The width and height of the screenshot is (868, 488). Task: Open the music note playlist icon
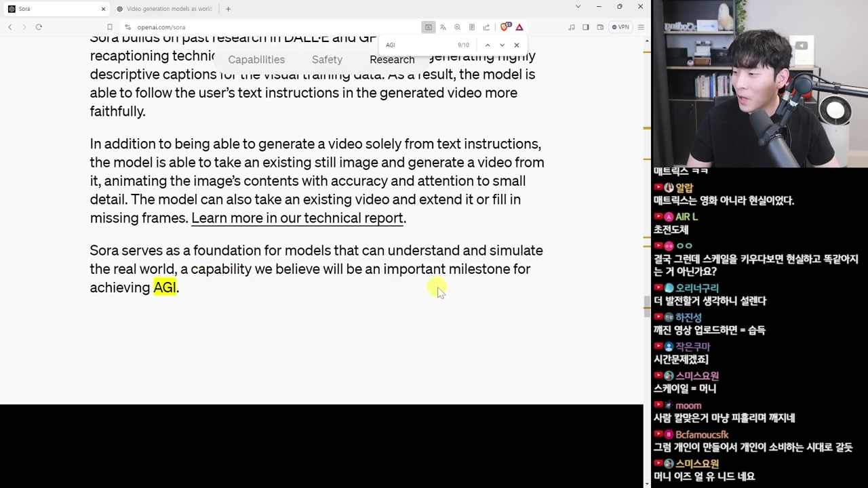(x=571, y=27)
